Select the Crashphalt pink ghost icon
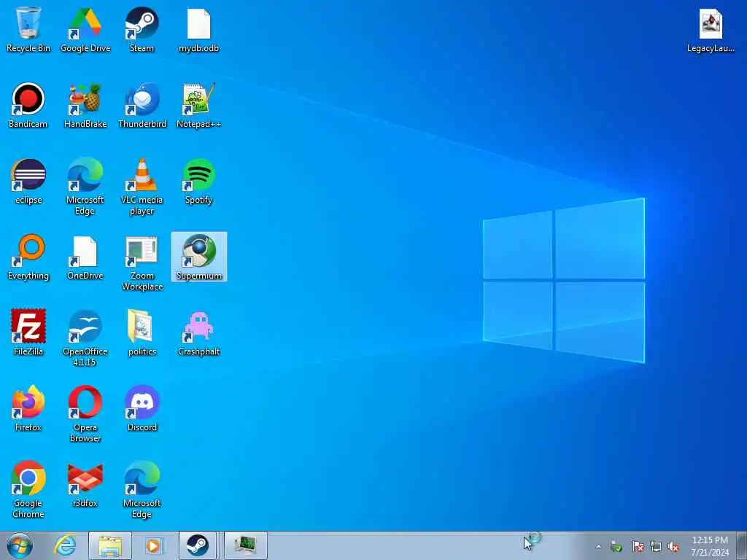Image resolution: width=747 pixels, height=560 pixels. 198,332
